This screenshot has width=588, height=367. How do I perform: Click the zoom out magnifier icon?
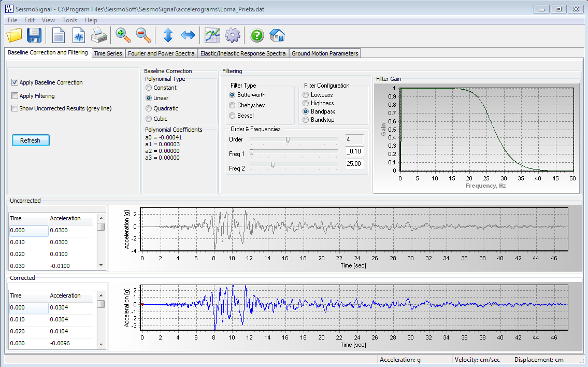tap(142, 35)
